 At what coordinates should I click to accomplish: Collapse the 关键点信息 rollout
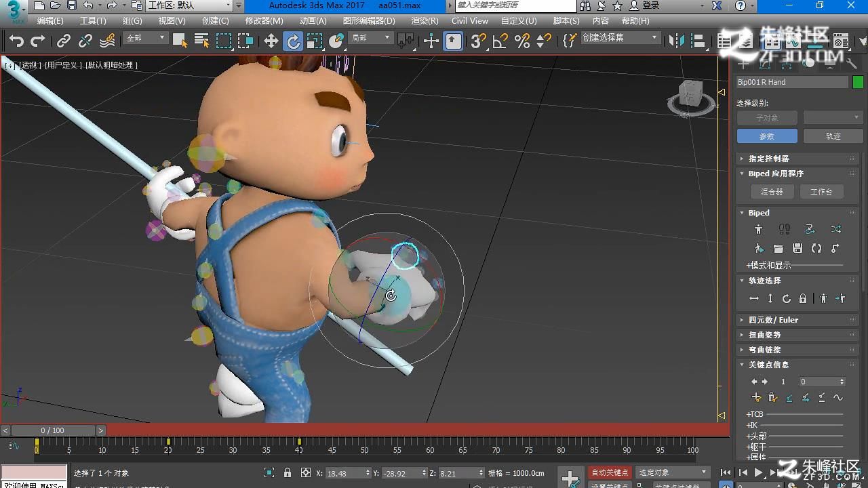(796, 365)
